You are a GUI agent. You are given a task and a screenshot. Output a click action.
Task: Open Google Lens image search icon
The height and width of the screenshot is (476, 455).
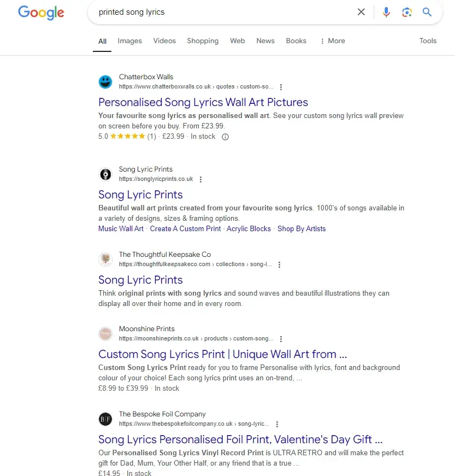[406, 12]
